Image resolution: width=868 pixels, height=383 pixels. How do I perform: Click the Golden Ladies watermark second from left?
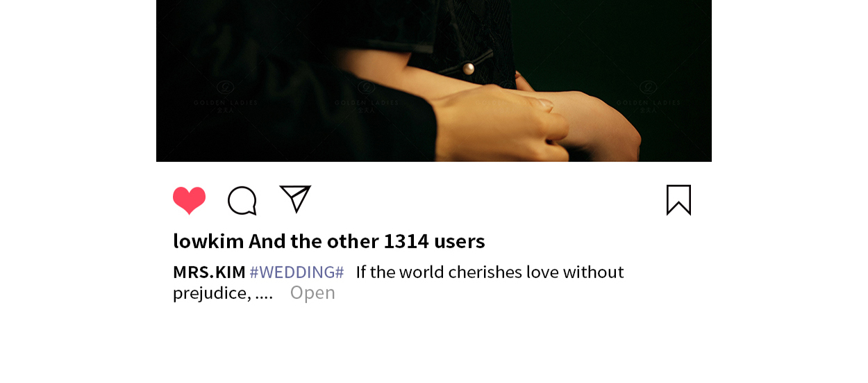[x=366, y=96]
